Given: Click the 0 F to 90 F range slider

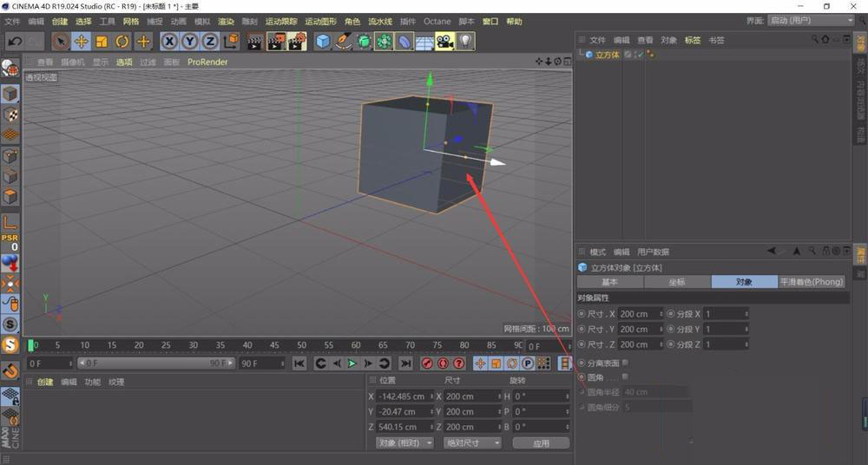Looking at the screenshot, I should point(156,363).
